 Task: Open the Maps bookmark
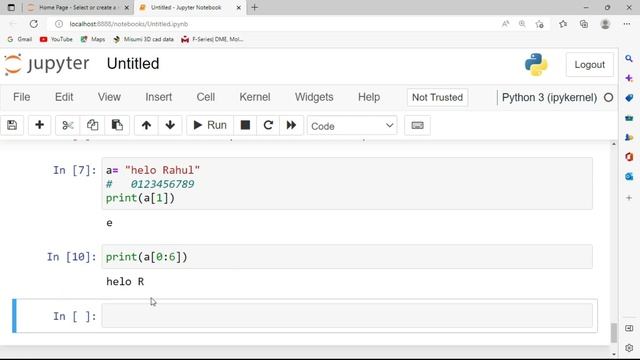[x=93, y=39]
